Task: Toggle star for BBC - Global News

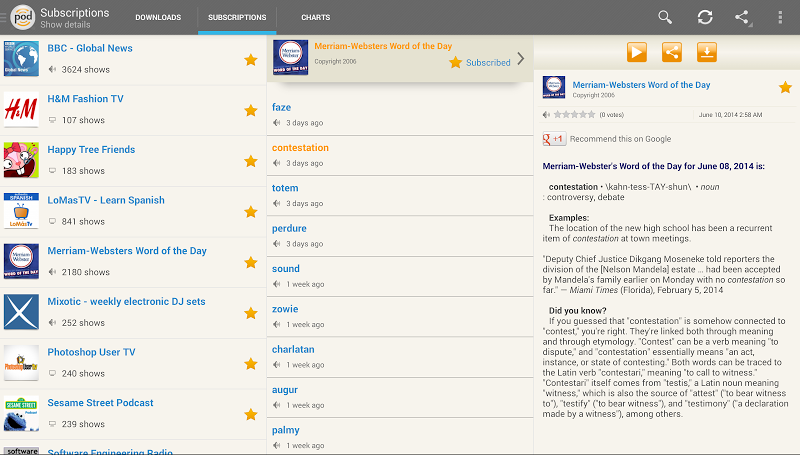Action: [x=251, y=59]
